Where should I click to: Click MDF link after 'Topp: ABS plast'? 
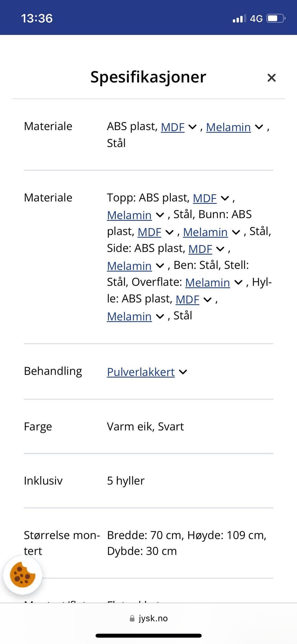tap(204, 198)
